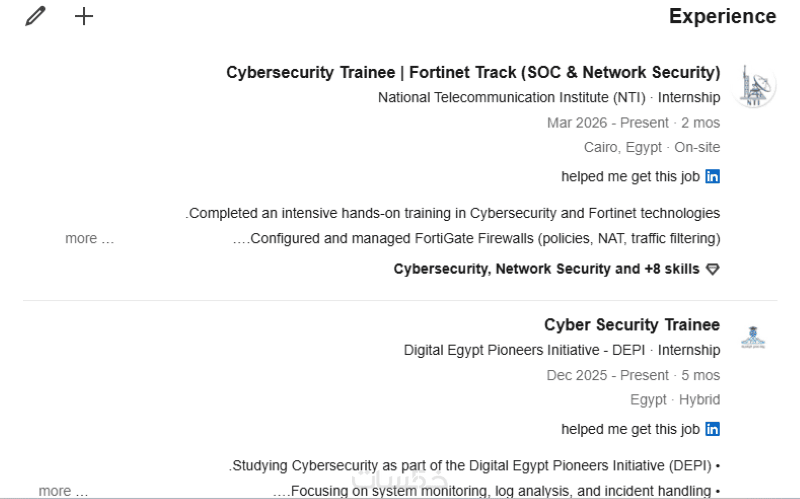Click the 'Cyber Security Trainee' title
This screenshot has width=800, height=499.
click(x=631, y=324)
